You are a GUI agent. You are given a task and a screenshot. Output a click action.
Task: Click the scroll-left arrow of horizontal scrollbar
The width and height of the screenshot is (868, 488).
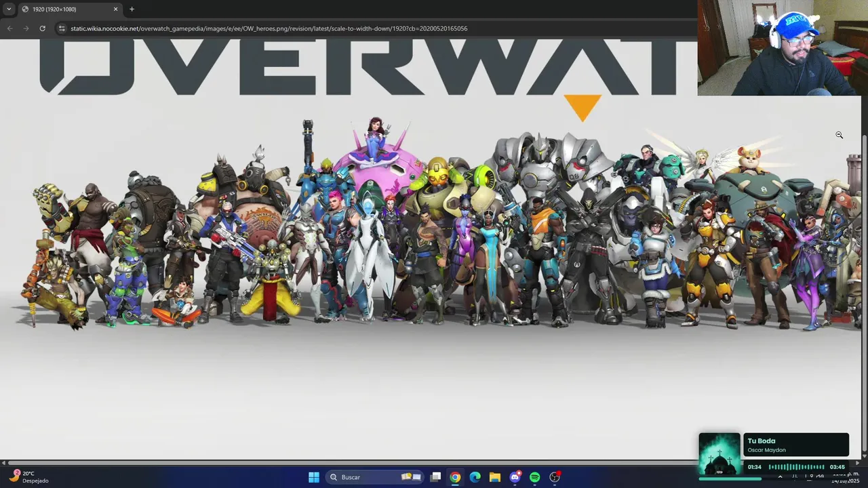[3, 463]
